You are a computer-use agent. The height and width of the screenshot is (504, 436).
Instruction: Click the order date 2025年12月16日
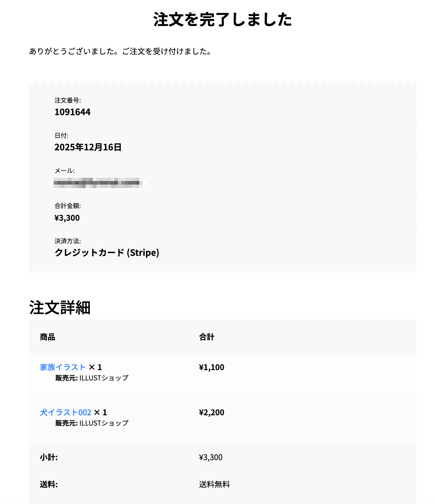click(x=88, y=147)
